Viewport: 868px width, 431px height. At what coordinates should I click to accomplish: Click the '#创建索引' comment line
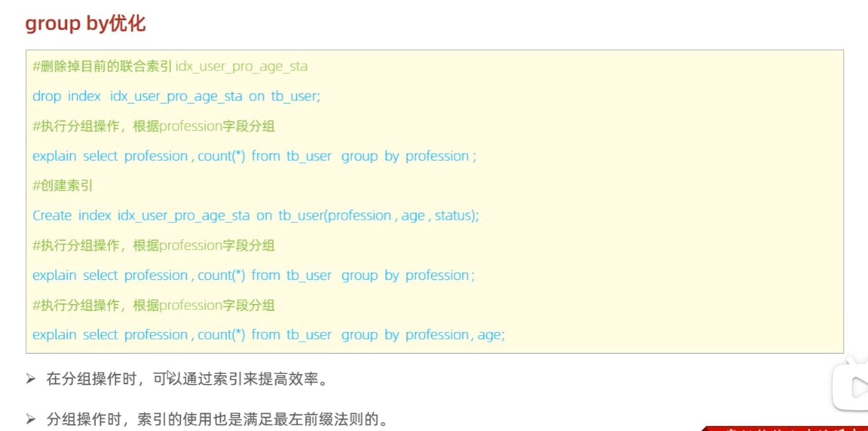[x=63, y=185]
